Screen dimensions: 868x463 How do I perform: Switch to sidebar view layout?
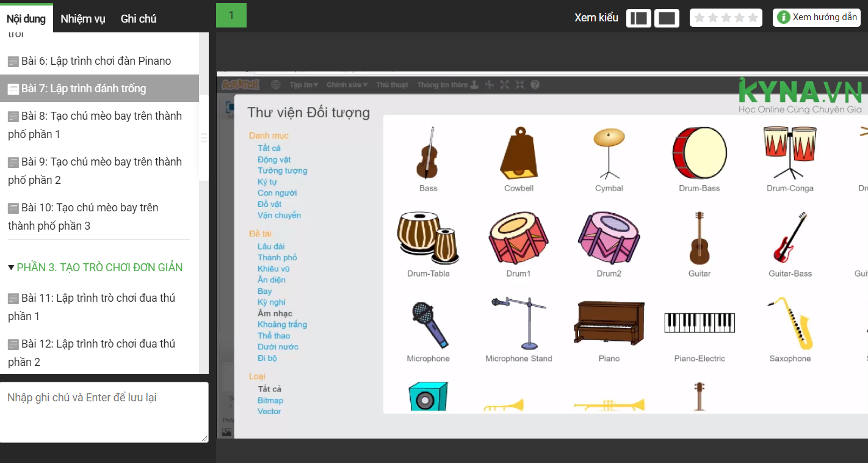tap(638, 18)
